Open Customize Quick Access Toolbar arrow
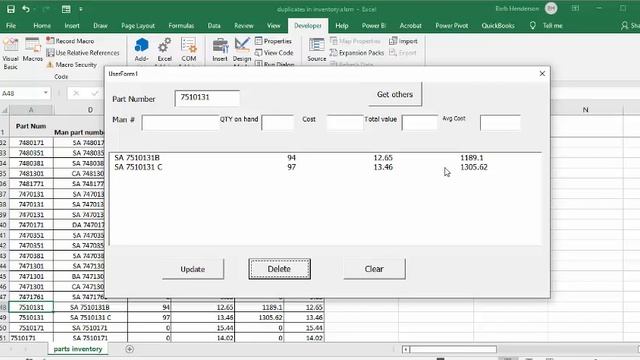Viewport: 640px width, 360px height. [x=81, y=9]
